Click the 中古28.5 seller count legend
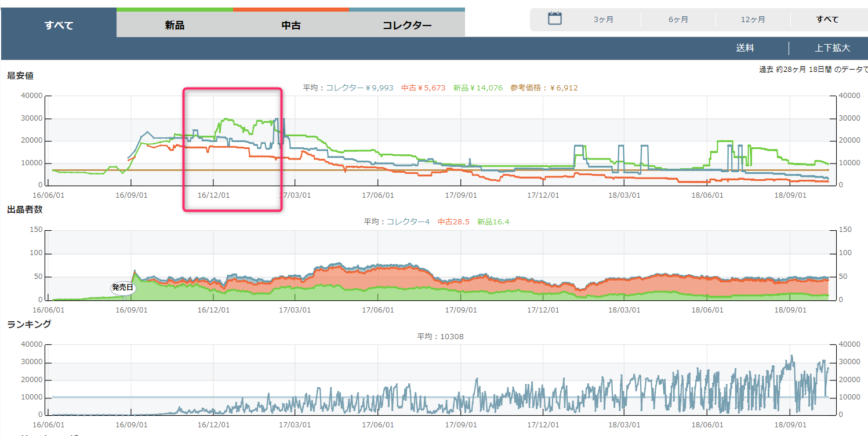Viewport: 868px width, 436px height. pyautogui.click(x=453, y=221)
